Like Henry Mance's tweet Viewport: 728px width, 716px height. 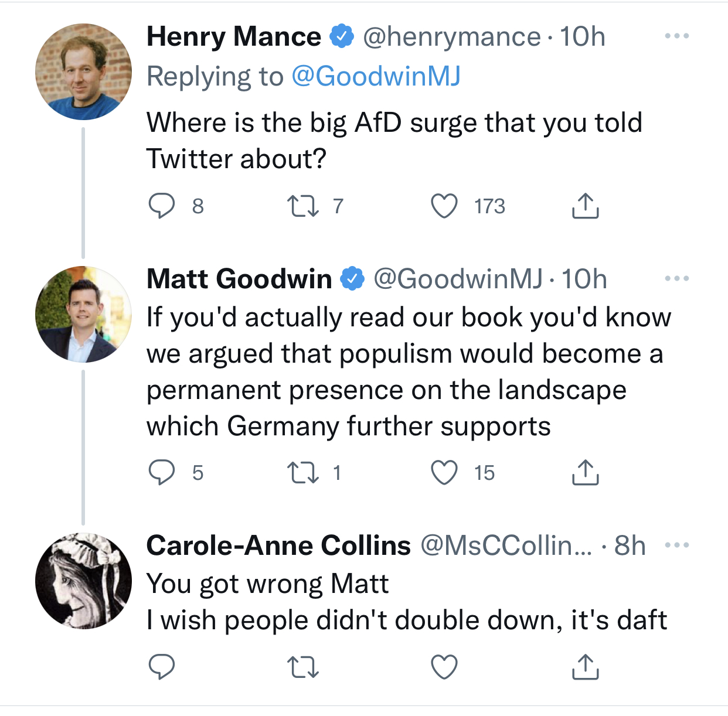click(444, 206)
